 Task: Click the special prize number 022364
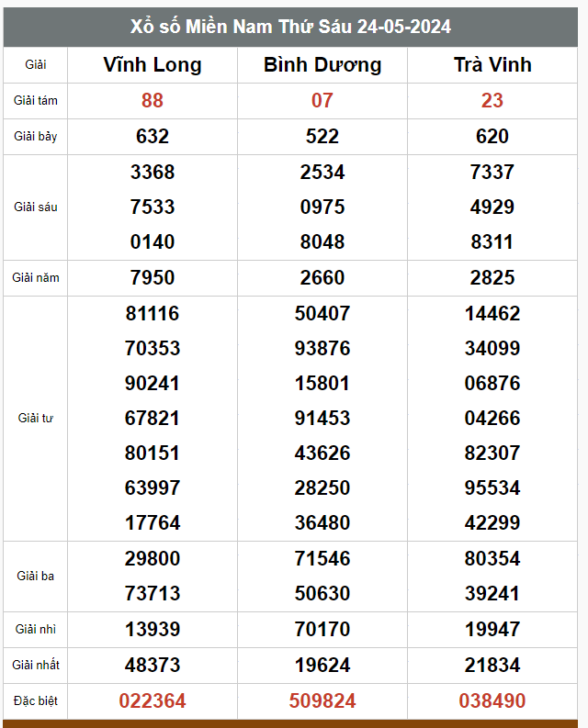click(x=153, y=700)
